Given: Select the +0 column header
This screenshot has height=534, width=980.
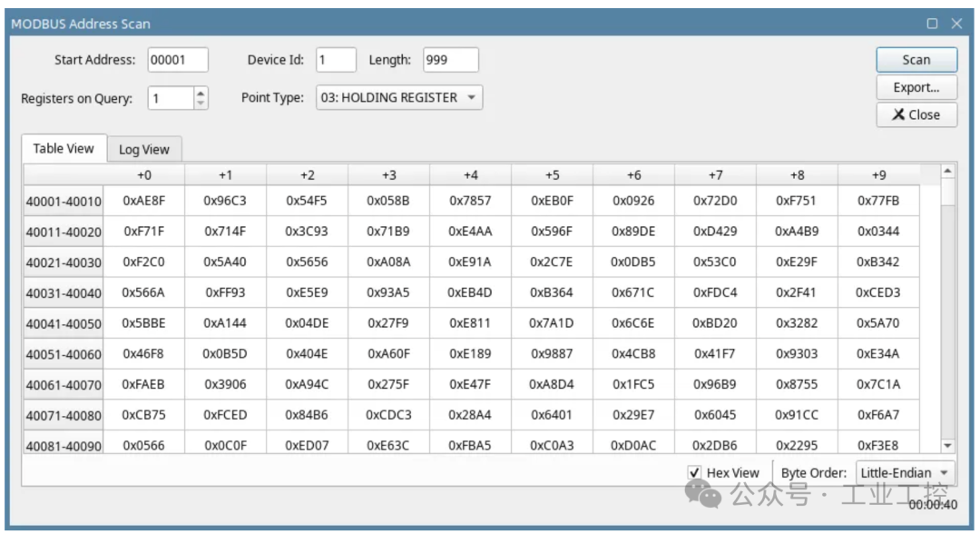Looking at the screenshot, I should pos(143,175).
